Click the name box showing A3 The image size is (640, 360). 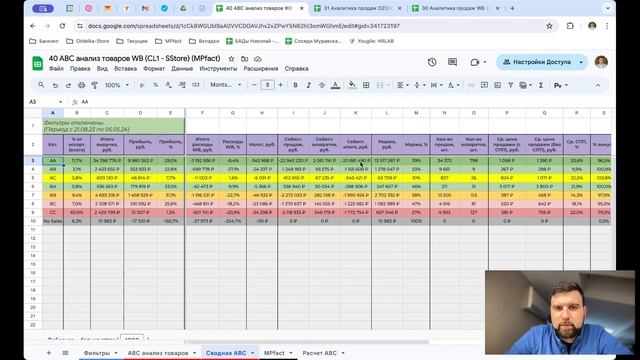pyautogui.click(x=45, y=102)
